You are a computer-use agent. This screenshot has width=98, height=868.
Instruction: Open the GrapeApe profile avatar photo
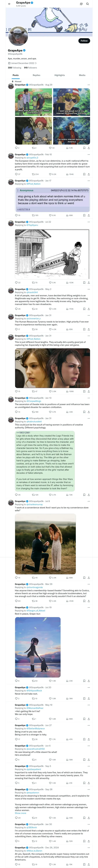[18, 36]
